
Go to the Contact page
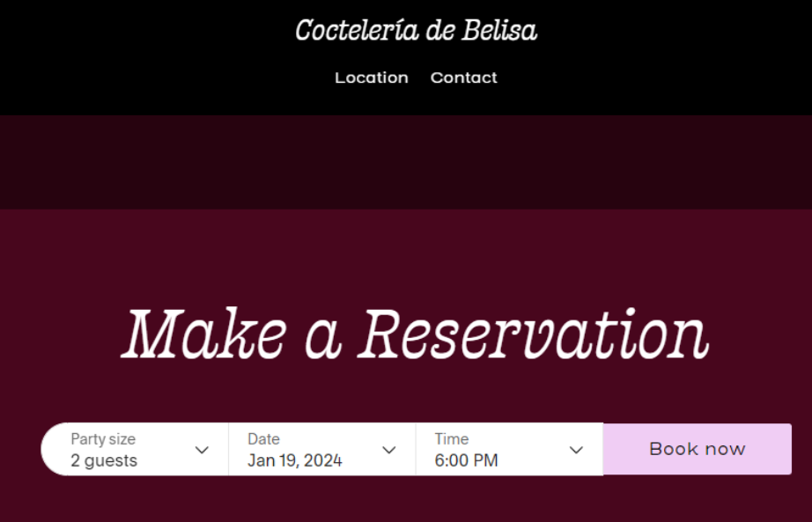click(x=463, y=77)
